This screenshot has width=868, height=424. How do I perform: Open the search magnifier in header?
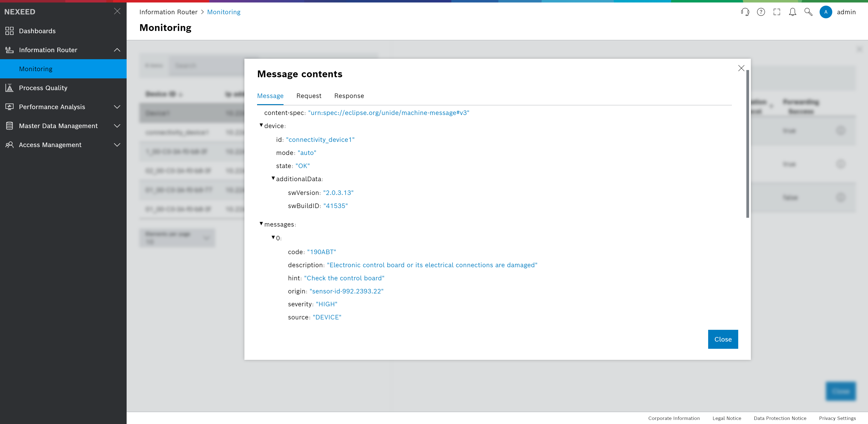tap(808, 12)
